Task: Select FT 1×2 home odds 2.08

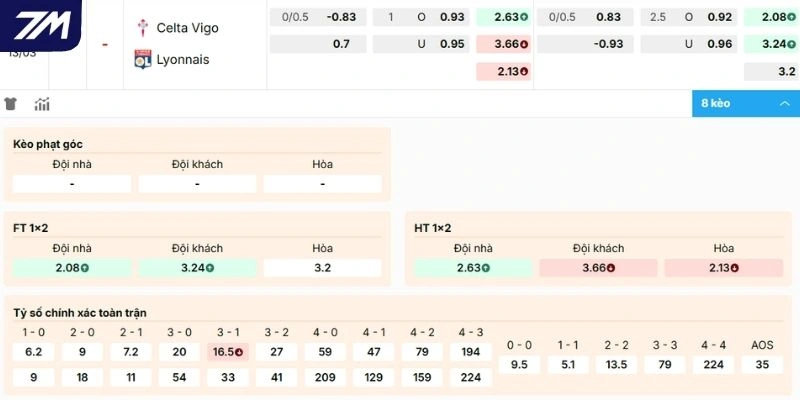Action: [x=71, y=268]
